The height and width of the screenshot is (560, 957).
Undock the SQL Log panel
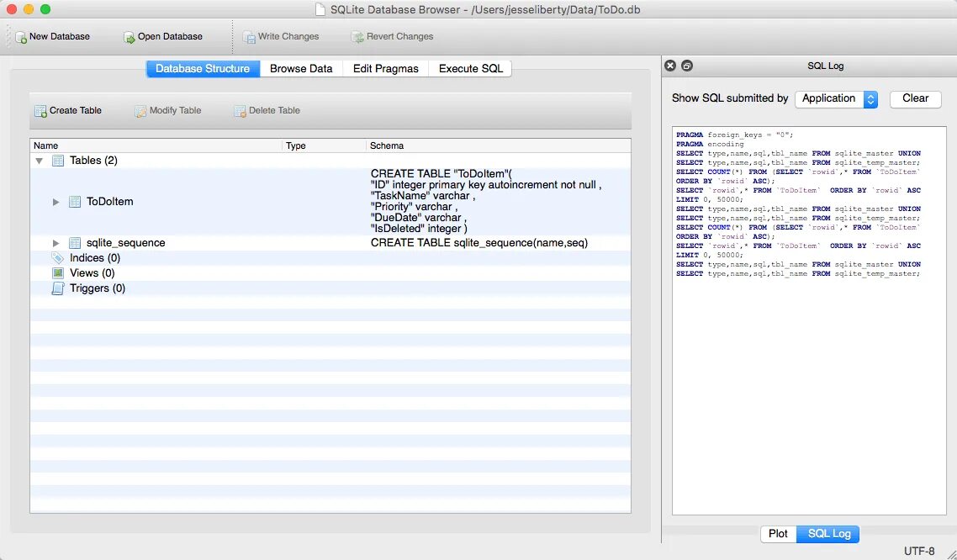[x=686, y=66]
